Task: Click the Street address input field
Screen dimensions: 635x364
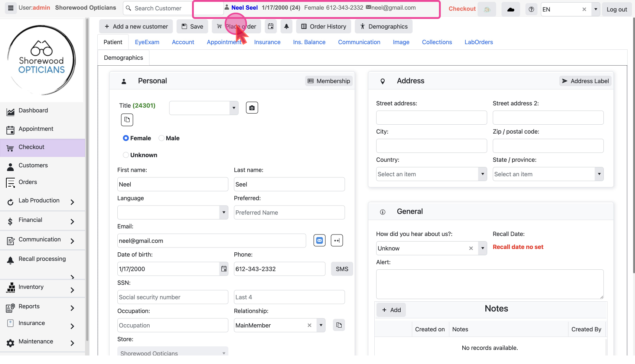Action: pos(431,118)
